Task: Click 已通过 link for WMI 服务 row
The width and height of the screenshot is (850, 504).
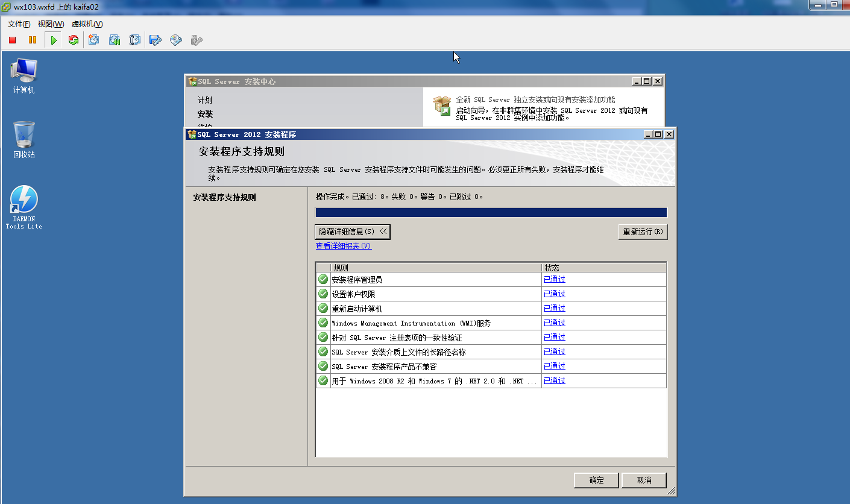Action: pos(555,323)
